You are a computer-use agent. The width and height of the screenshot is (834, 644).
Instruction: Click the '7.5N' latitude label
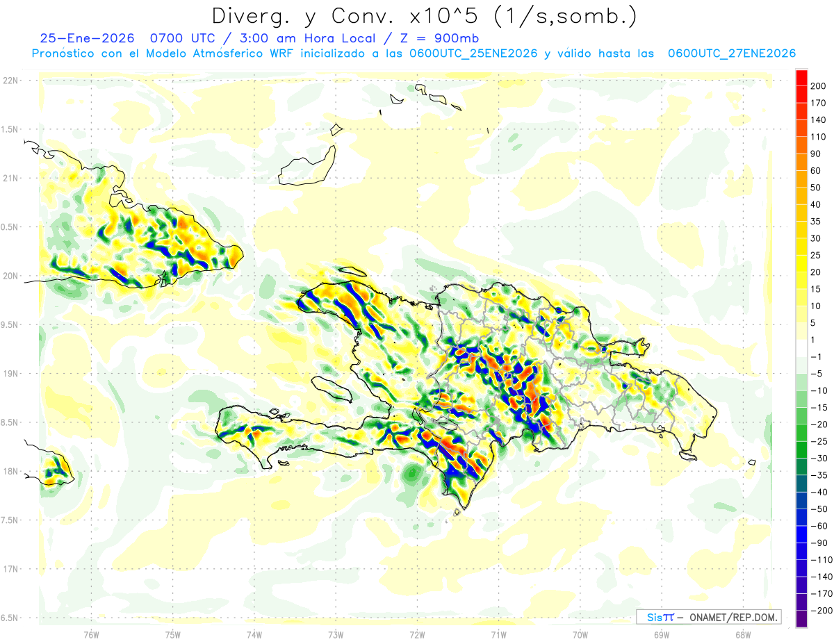coord(10,520)
